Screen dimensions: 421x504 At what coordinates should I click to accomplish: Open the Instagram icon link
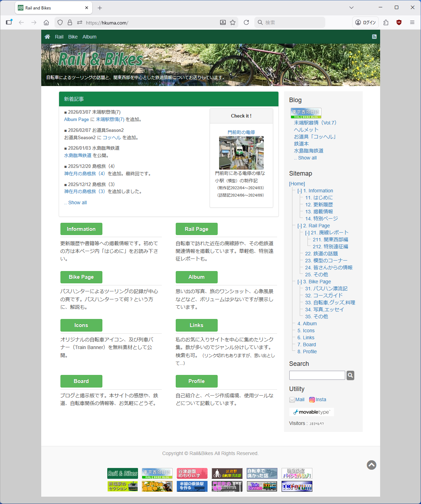(x=312, y=400)
